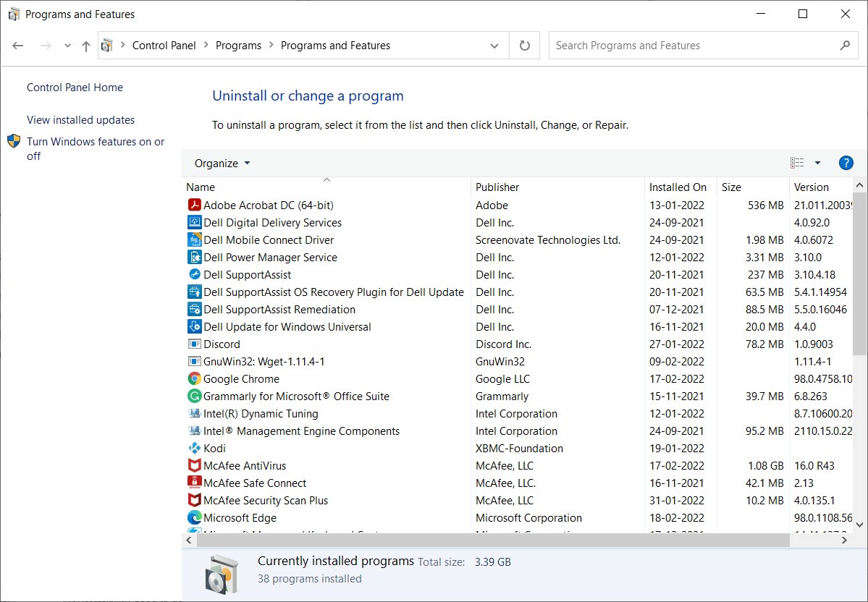Click the 1.08 GB size cell
868x602 pixels.
tap(766, 466)
